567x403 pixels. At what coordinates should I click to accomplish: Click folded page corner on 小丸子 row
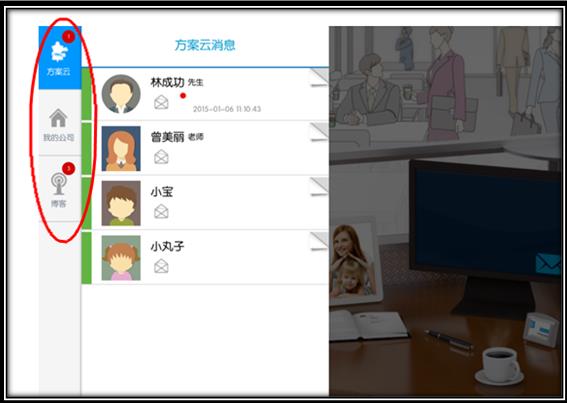[x=319, y=242]
